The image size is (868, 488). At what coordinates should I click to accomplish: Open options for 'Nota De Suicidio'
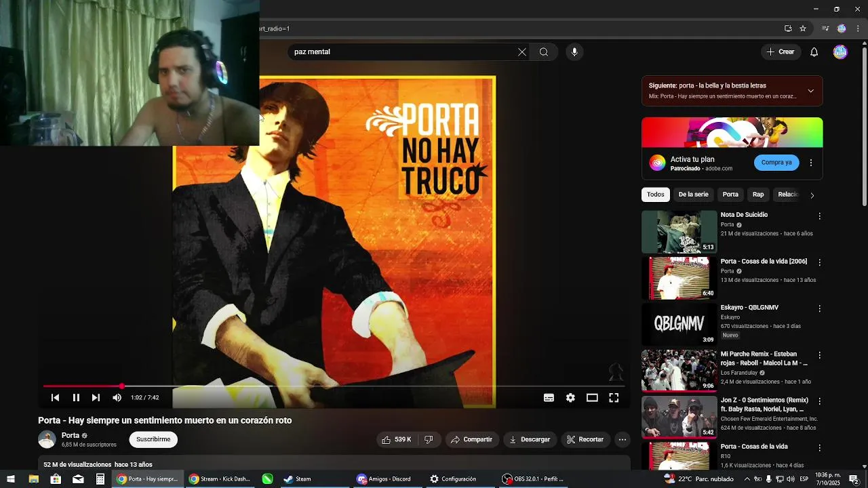tap(820, 216)
